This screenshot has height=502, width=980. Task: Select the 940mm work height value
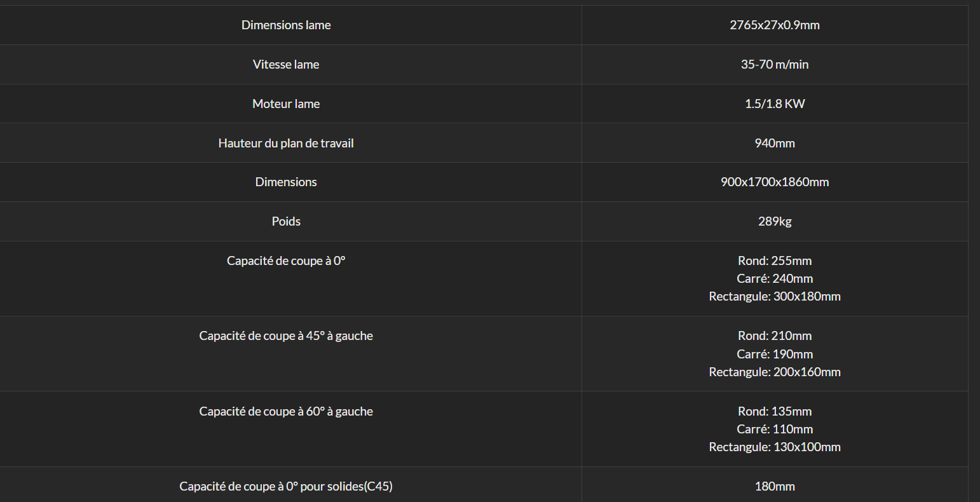click(775, 143)
